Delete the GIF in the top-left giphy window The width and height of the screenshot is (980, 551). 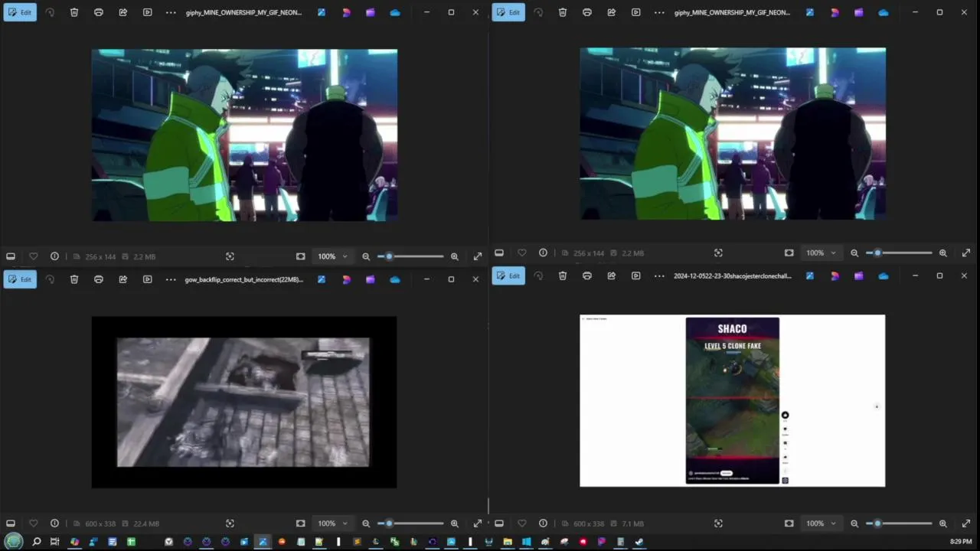point(74,12)
